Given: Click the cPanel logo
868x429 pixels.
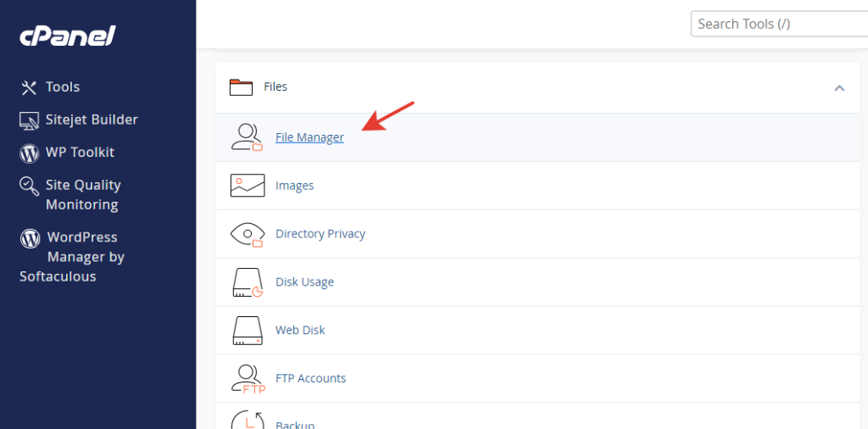Looking at the screenshot, I should [68, 36].
